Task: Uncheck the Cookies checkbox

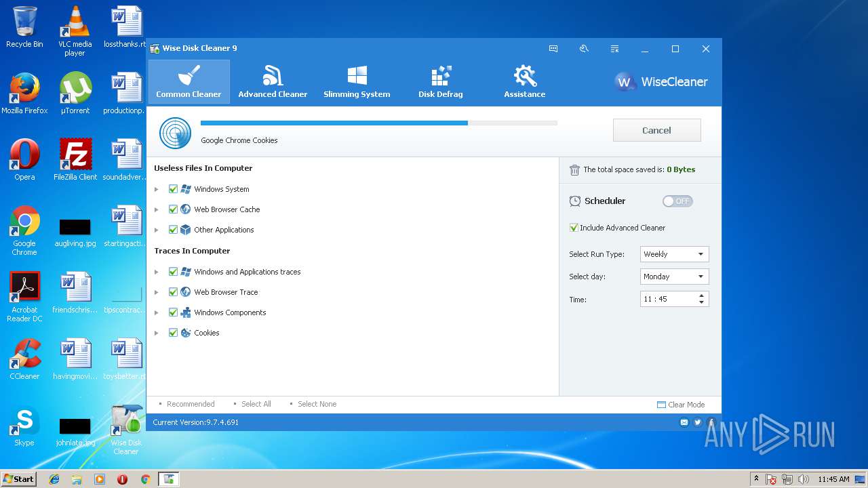Action: (x=173, y=333)
